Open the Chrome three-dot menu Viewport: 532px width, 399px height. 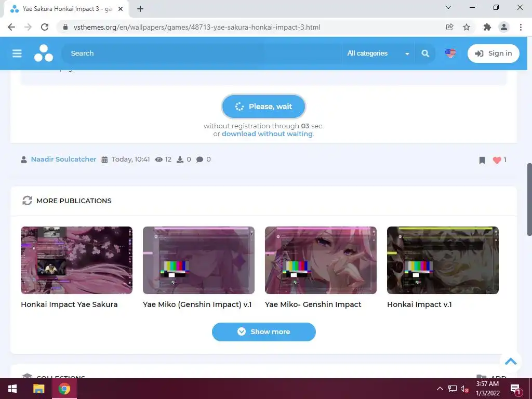coord(521,27)
